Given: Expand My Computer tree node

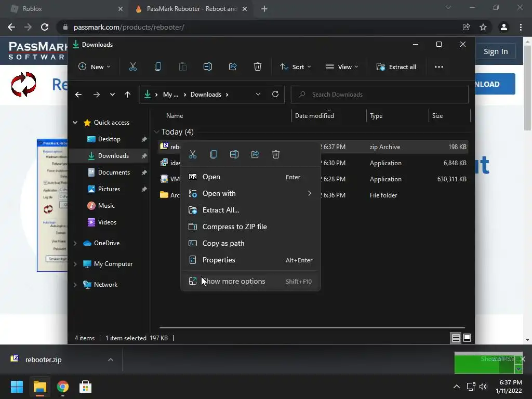Looking at the screenshot, I should pos(75,263).
